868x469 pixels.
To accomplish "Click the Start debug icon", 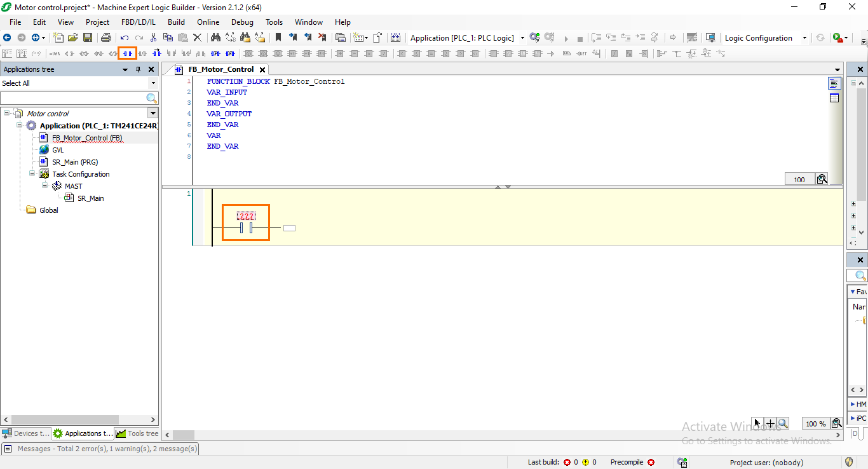I will pyautogui.click(x=566, y=38).
